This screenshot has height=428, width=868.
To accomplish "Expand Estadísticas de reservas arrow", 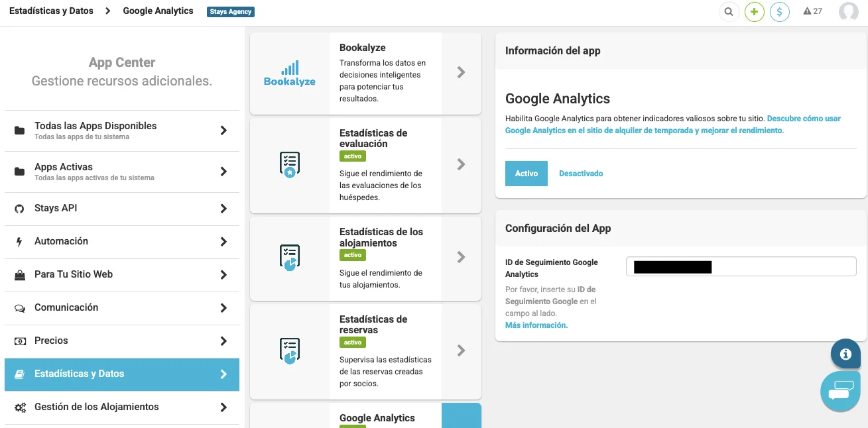I will coord(462,350).
